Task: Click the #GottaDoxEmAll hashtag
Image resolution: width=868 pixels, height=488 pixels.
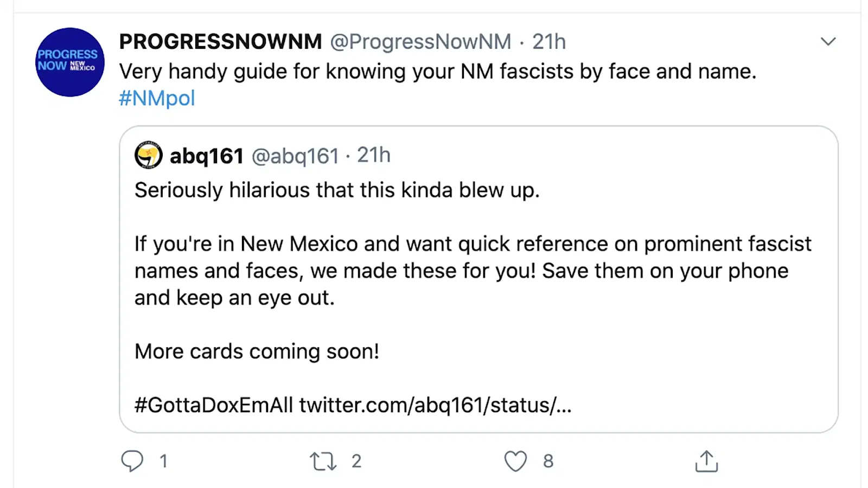Action: 214,405
